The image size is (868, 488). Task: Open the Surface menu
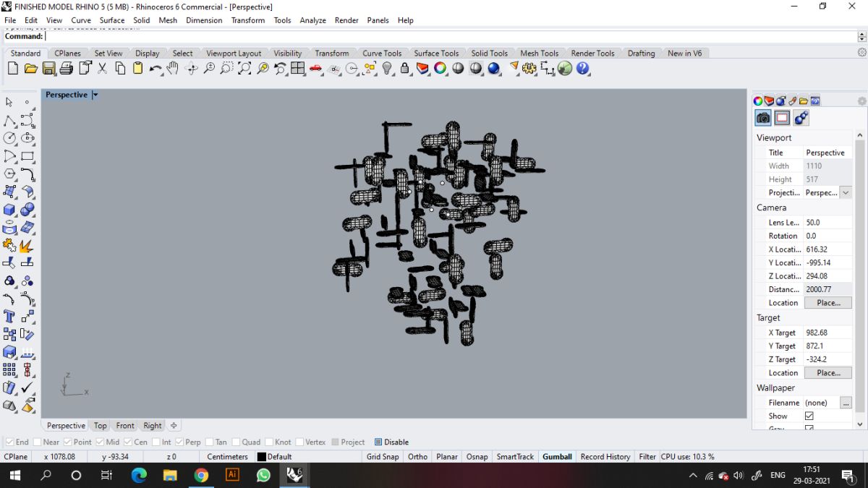(112, 20)
